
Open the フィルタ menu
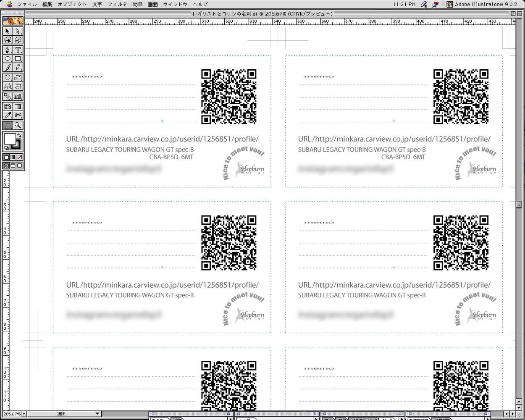pyautogui.click(x=117, y=4)
